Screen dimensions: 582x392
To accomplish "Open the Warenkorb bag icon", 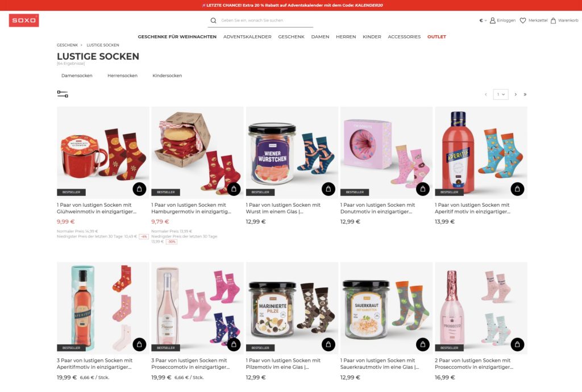I will (x=553, y=20).
